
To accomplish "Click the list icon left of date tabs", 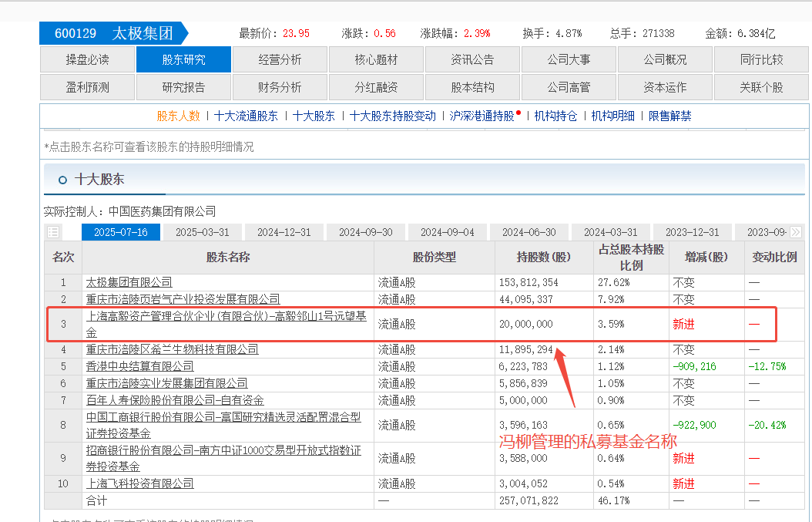I will click(x=53, y=232).
